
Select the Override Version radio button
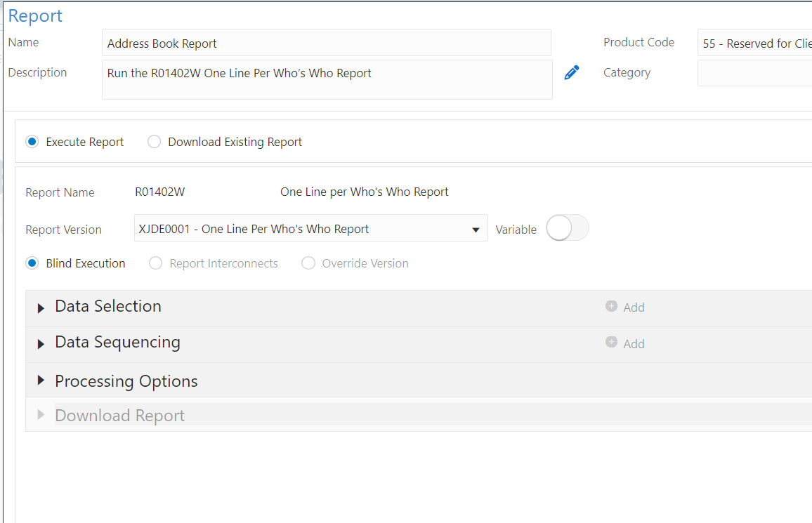308,263
